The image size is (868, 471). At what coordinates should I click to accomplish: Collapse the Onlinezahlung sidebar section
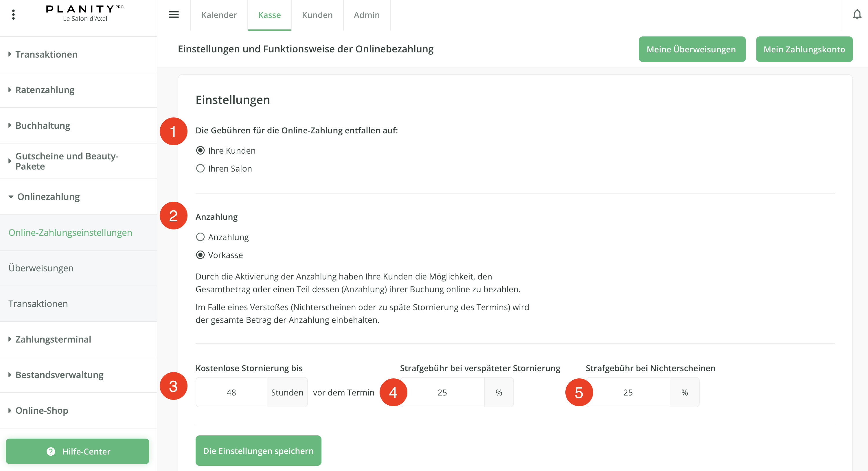click(48, 197)
